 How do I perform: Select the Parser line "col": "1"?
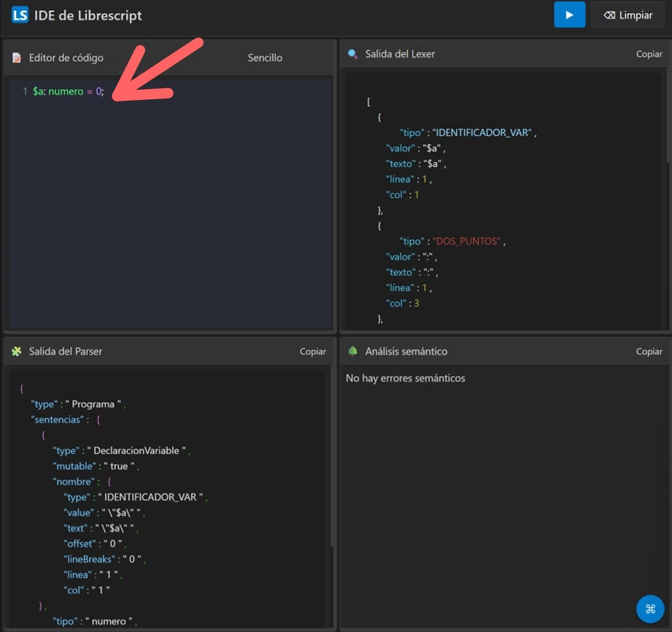[87, 590]
